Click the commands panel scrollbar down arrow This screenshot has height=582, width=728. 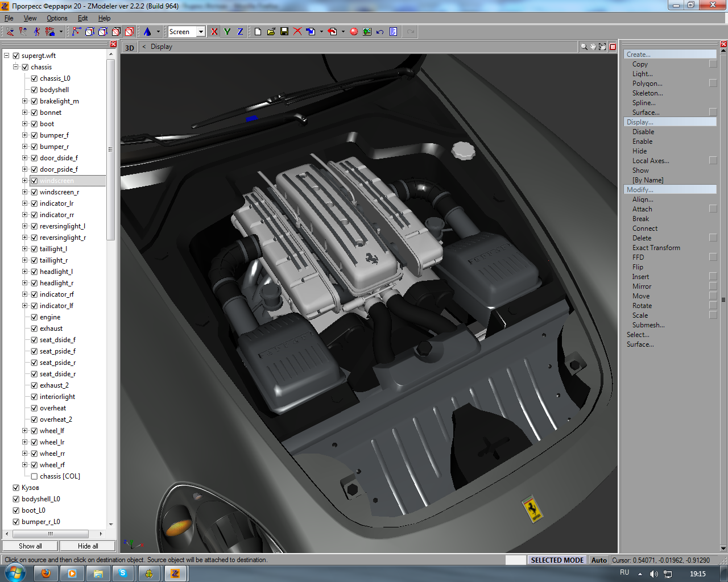(x=723, y=548)
